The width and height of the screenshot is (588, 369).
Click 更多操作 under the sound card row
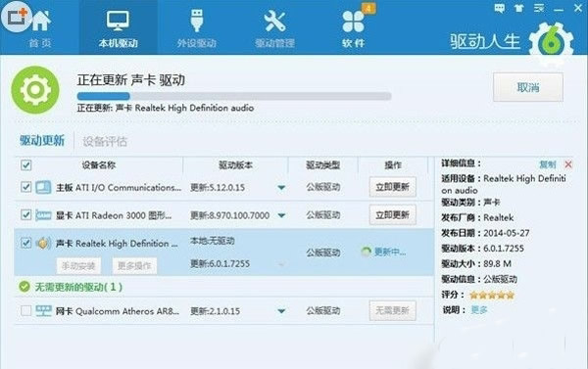point(134,266)
